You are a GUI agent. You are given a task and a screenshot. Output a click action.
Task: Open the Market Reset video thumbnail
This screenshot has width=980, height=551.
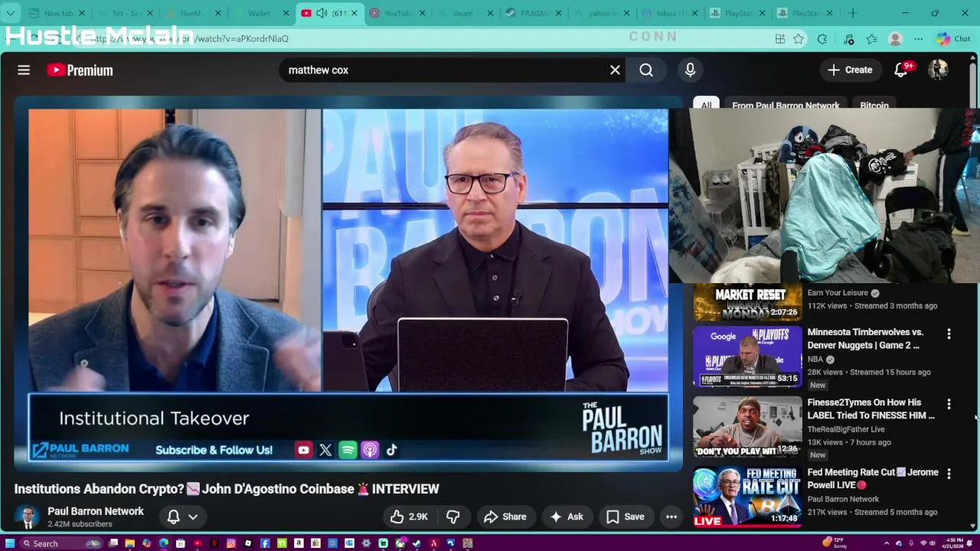[747, 303]
